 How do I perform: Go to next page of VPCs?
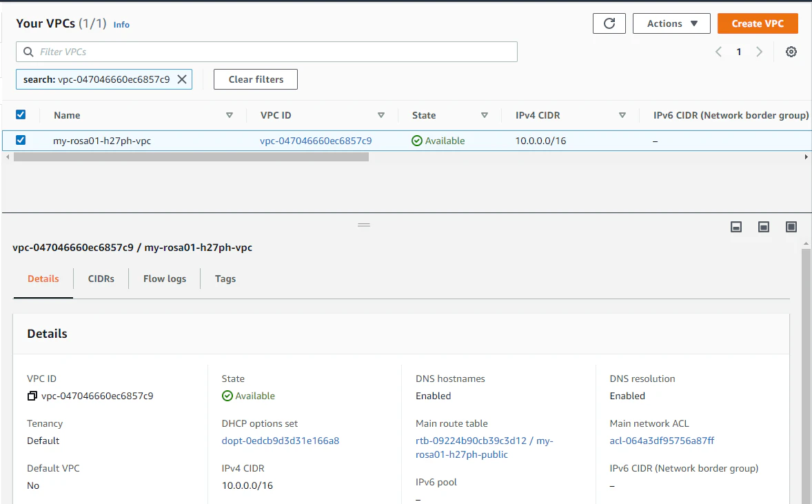[x=759, y=52]
